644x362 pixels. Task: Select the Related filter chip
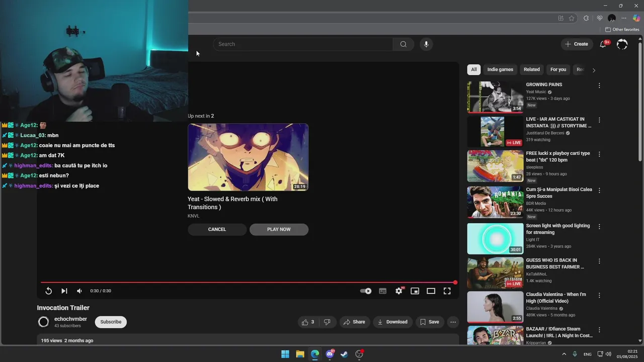(x=531, y=70)
